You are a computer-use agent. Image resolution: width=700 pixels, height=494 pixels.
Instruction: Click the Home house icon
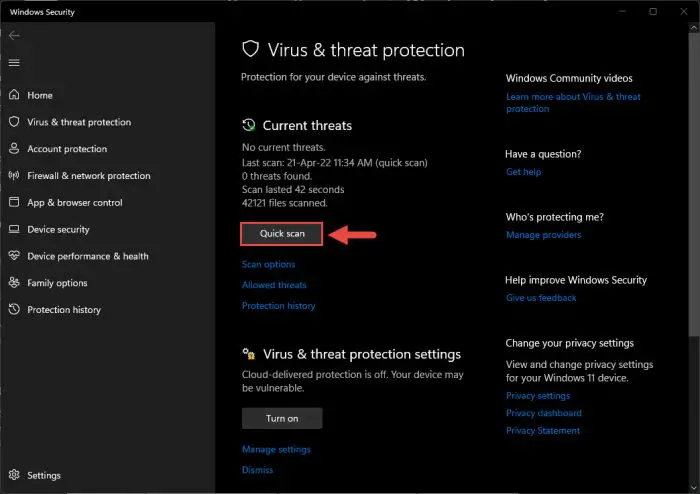tap(14, 95)
